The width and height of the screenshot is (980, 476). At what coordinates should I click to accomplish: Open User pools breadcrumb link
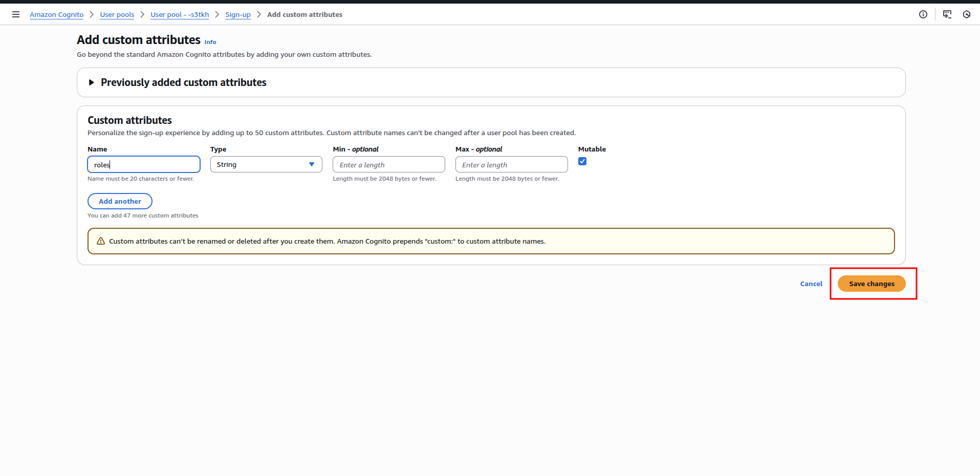click(117, 14)
